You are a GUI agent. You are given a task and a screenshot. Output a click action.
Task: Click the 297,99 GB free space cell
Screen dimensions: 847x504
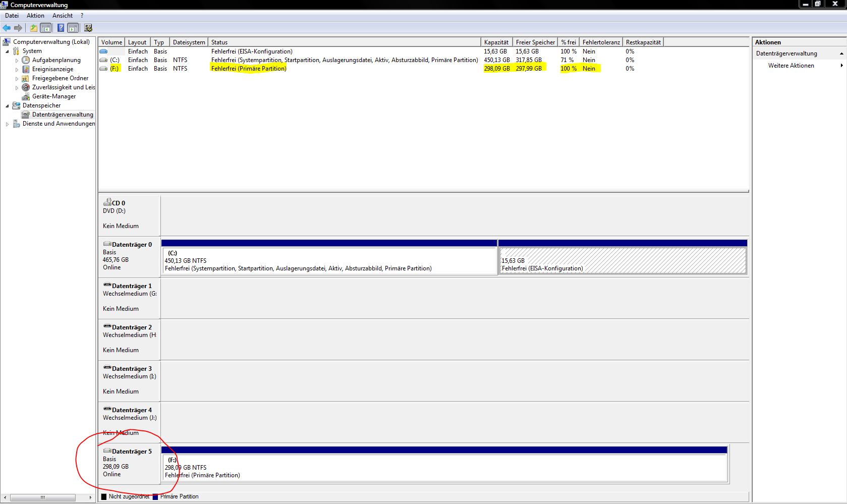coord(529,69)
